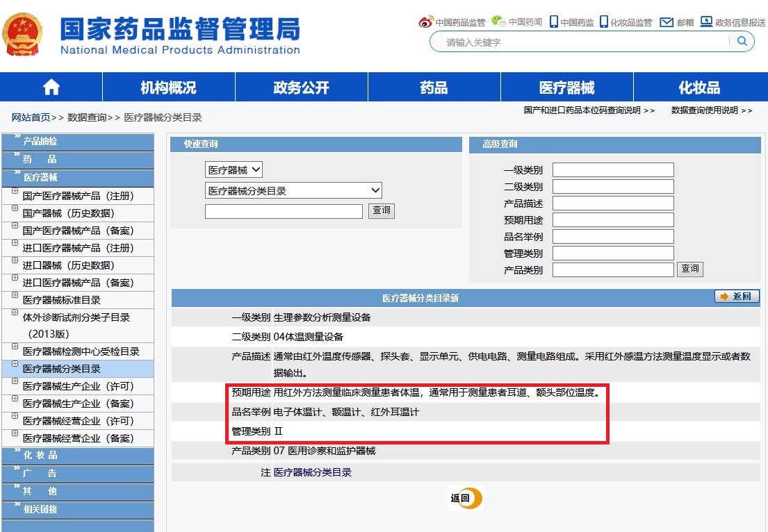Click the round 返回 button at bottom
Viewport: 768px width, 532px height.
[466, 498]
